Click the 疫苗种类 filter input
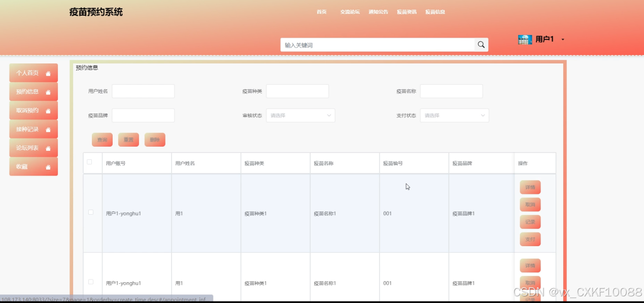Screen dimensions: 644x303 point(297,91)
